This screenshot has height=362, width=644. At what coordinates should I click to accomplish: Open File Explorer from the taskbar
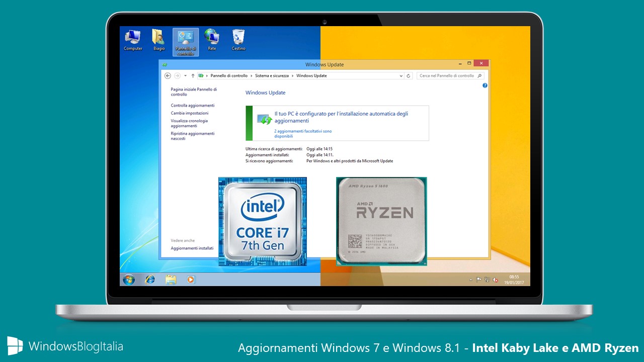point(171,280)
